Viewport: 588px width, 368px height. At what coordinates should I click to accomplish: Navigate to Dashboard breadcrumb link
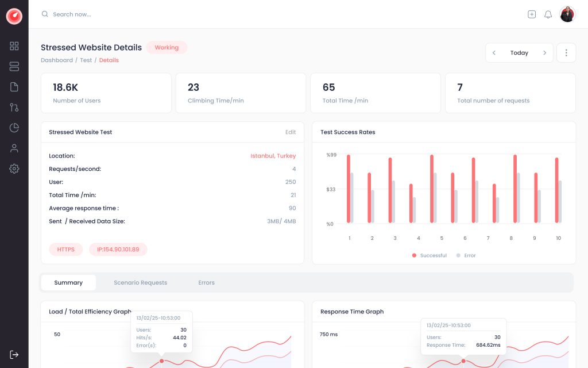(x=56, y=60)
